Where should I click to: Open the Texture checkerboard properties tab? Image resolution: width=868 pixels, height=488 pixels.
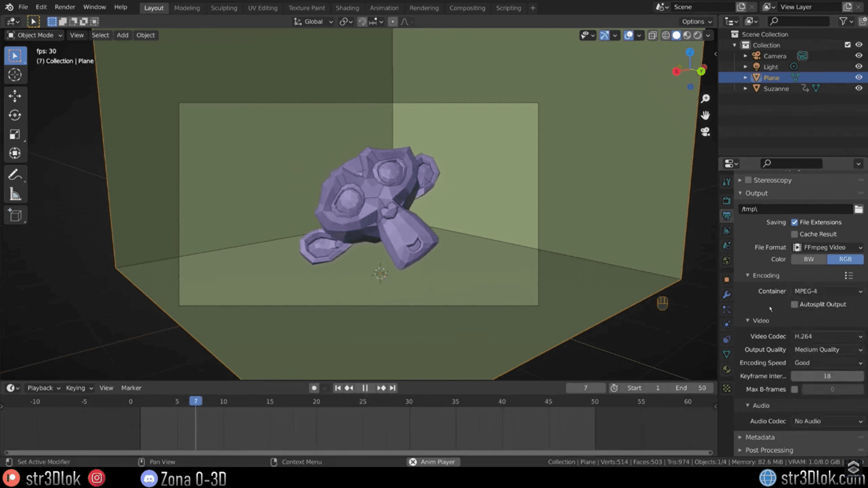[726, 389]
